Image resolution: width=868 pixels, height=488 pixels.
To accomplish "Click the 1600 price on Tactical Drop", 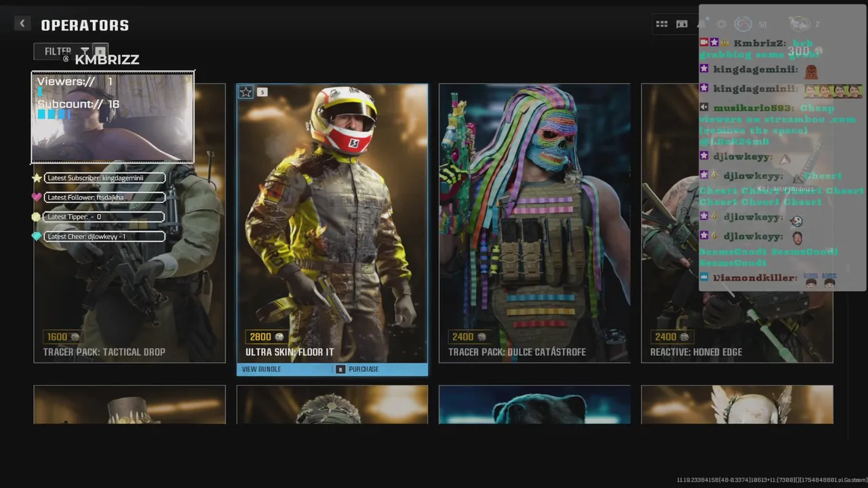I will [x=57, y=337].
